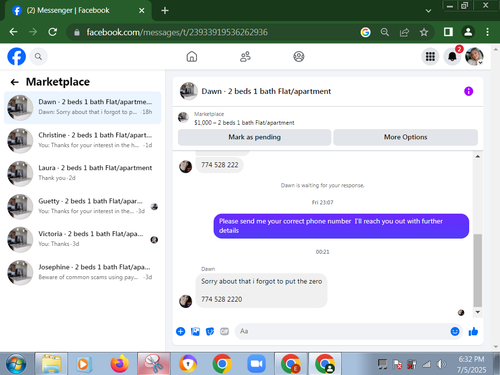Click taskbar clock 6:32 PM
500x375 pixels.
[x=471, y=359]
